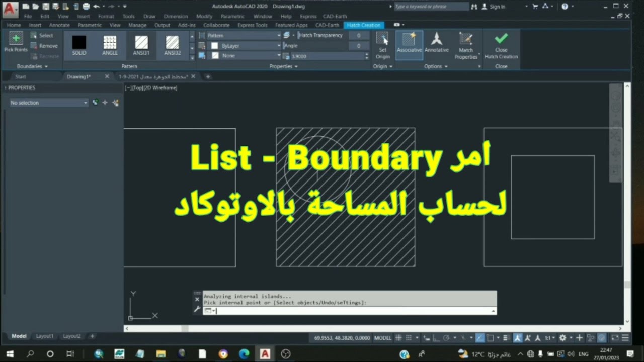Click the Undo arrow in quick access toolbar
The width and height of the screenshot is (644, 362).
point(96,7)
